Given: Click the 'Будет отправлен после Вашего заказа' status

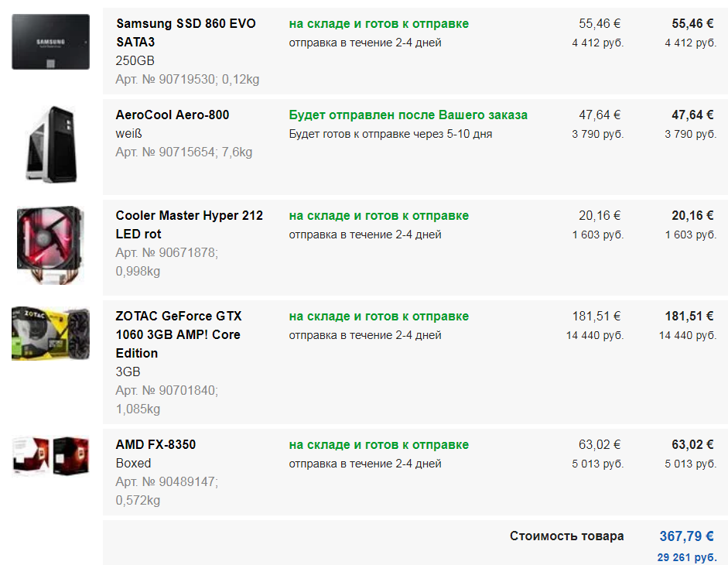Looking at the screenshot, I should 408,115.
